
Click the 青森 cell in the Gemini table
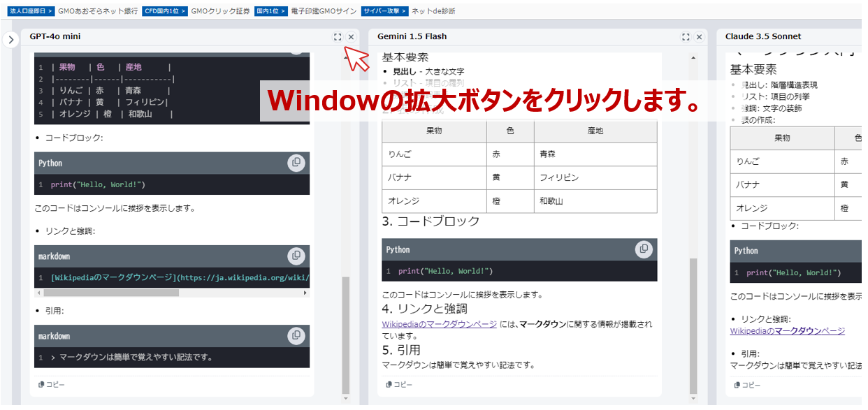[x=595, y=154]
